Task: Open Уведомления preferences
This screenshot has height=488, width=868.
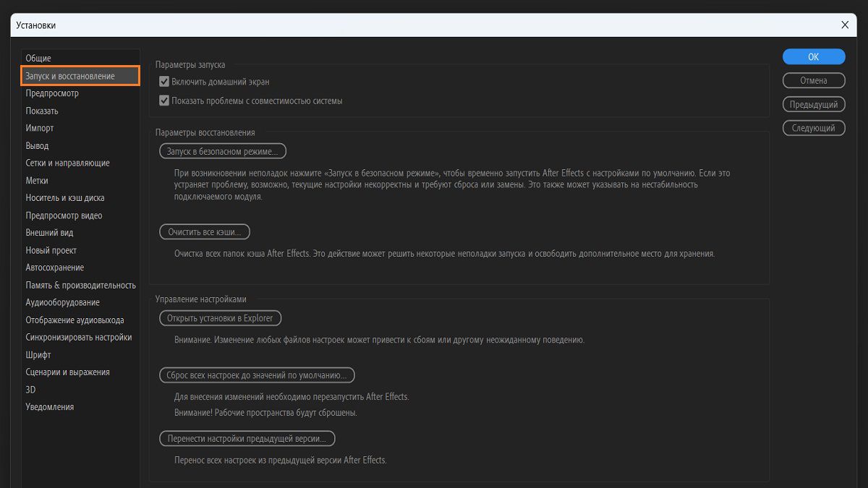Action: coord(50,407)
